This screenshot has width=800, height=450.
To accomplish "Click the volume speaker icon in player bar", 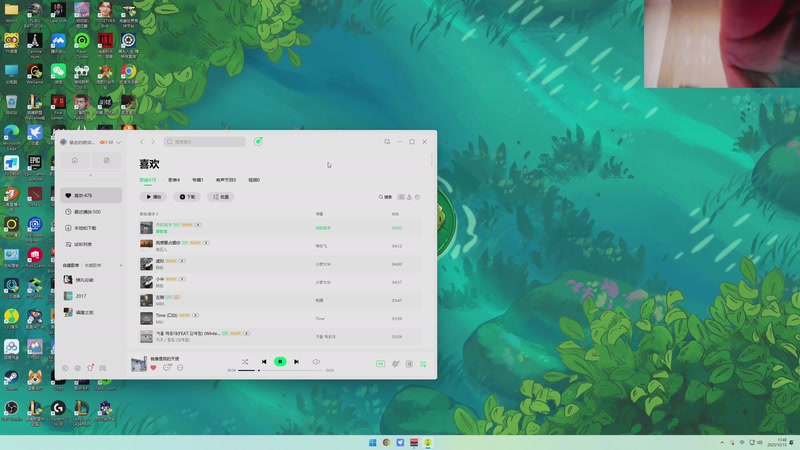I will tap(316, 362).
